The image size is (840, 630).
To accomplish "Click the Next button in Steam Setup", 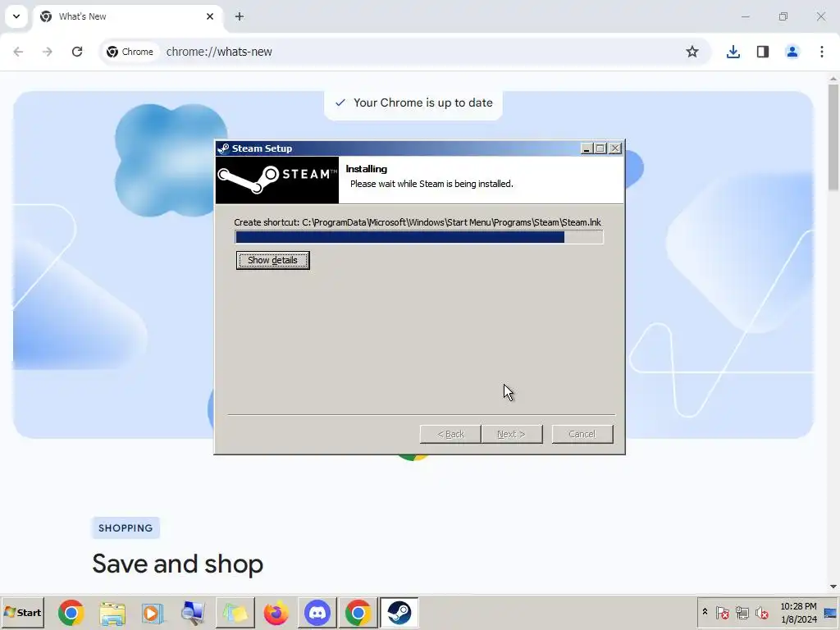I will click(x=512, y=434).
